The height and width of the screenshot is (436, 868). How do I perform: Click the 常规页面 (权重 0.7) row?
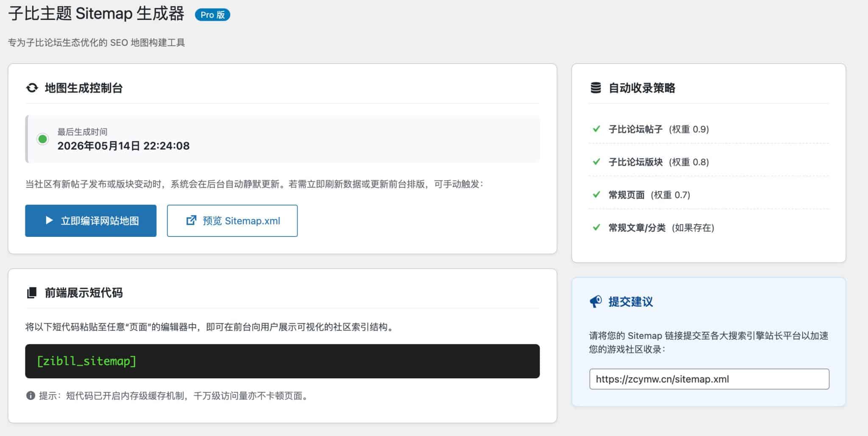tap(709, 194)
